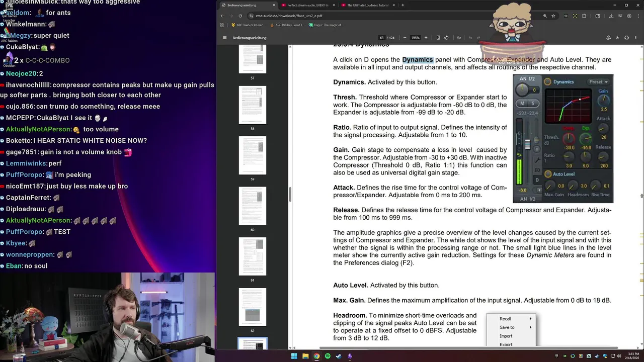Open the PDF viewer more-actions menu
This screenshot has height=362, width=644.
[636, 38]
